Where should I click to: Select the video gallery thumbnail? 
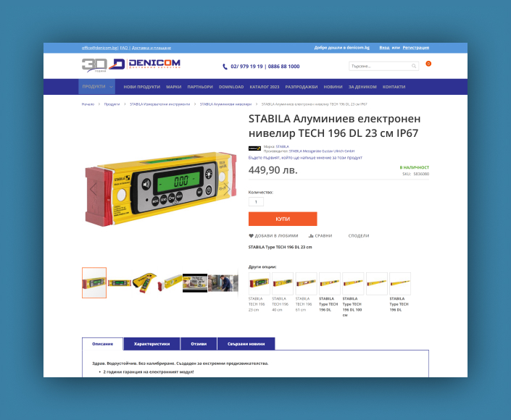click(195, 282)
